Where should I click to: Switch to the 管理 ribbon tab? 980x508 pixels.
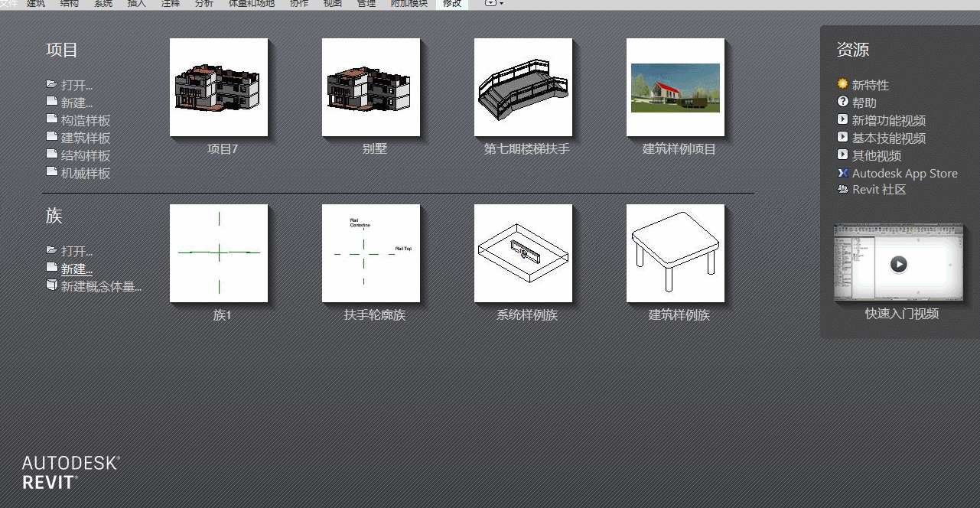(366, 4)
